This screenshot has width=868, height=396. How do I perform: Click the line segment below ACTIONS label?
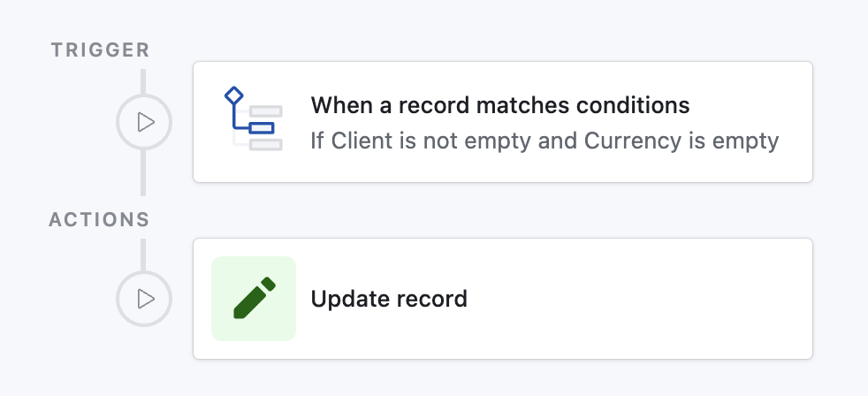[143, 252]
